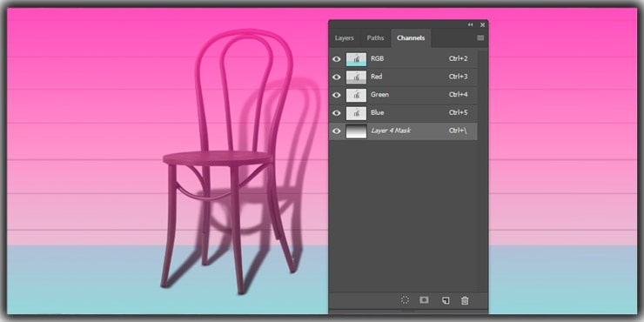Delete current channel trash icon

[465, 300]
